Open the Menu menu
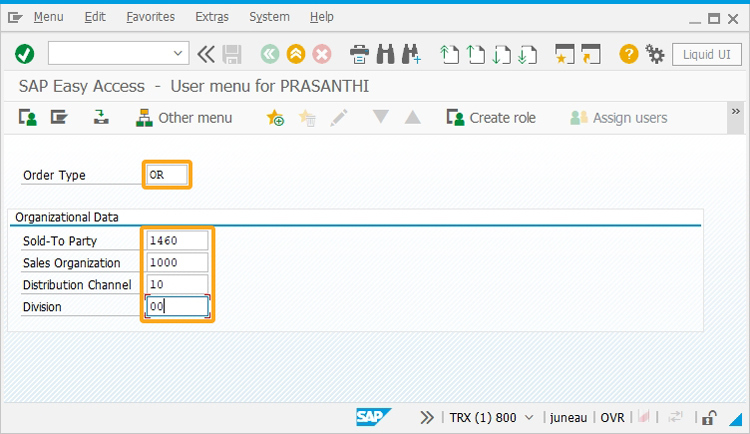This screenshot has height=434, width=750. [x=48, y=17]
